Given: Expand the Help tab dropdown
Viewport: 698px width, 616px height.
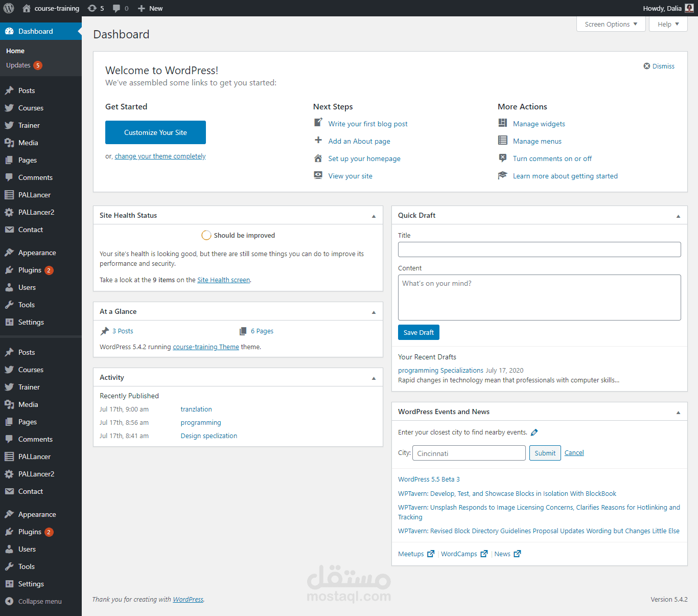Looking at the screenshot, I should tap(668, 24).
